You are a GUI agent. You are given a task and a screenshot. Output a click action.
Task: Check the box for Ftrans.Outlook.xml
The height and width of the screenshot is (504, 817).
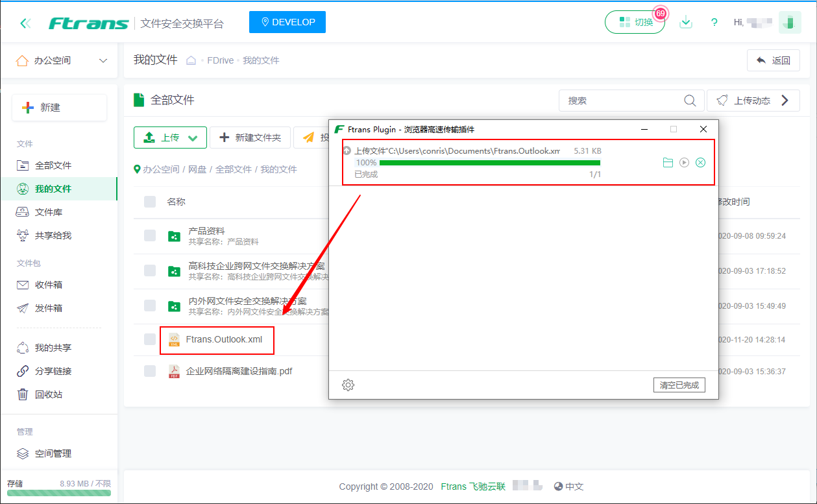pyautogui.click(x=150, y=339)
